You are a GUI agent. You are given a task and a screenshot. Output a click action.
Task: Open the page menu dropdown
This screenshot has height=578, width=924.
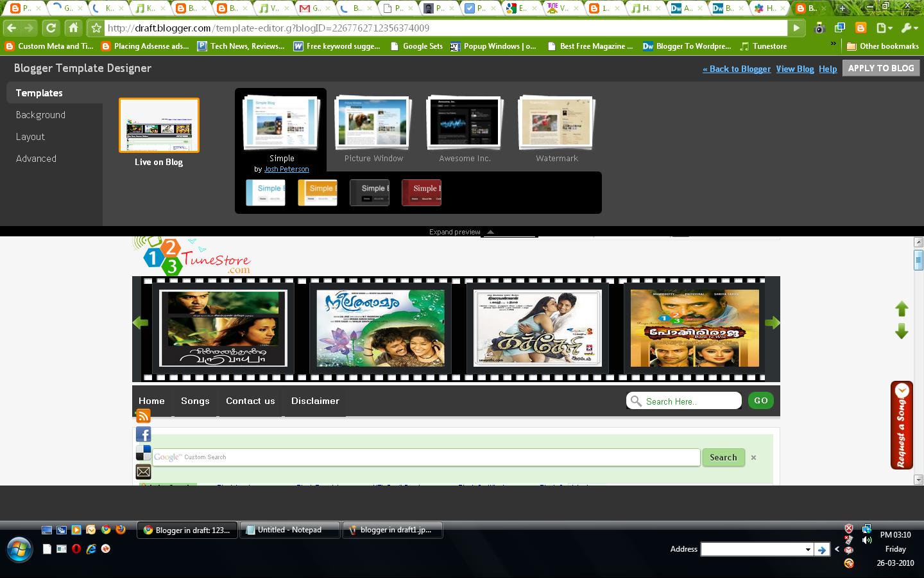coord(884,28)
